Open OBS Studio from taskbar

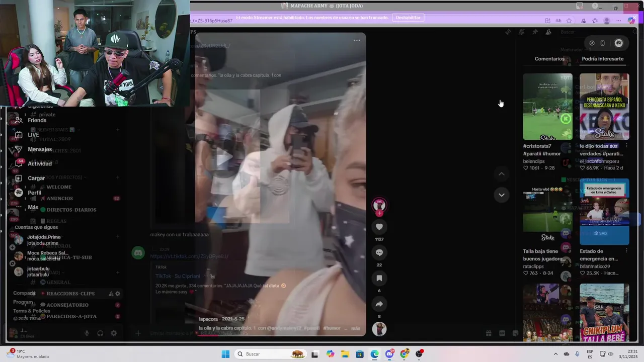(420, 354)
